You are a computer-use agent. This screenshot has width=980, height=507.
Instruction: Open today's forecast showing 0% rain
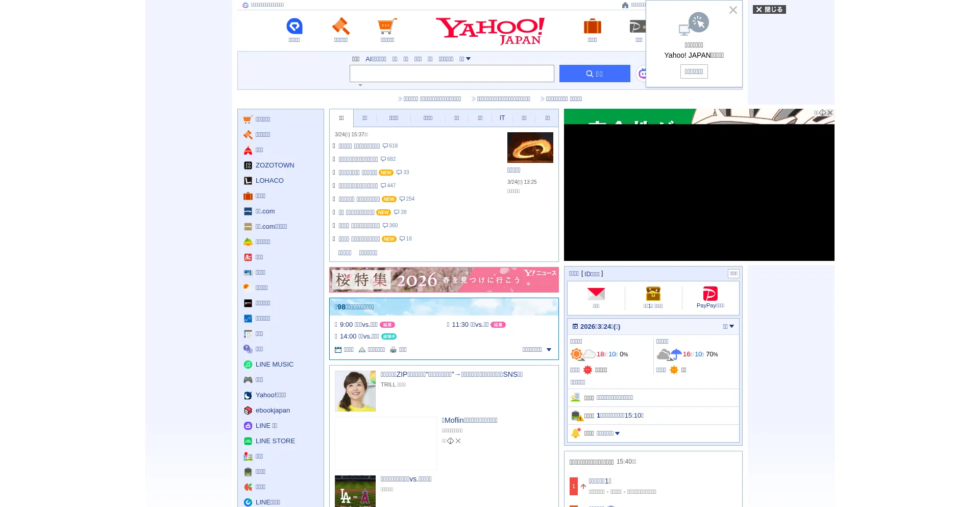point(600,354)
